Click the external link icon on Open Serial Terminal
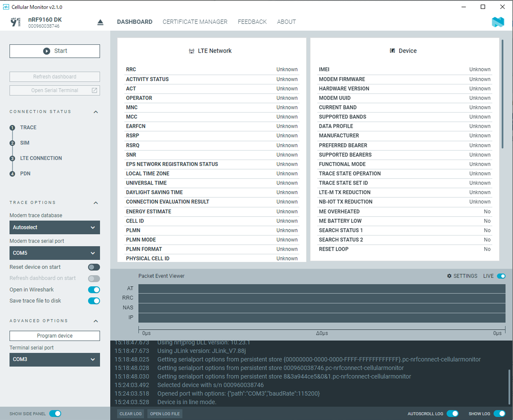 point(94,90)
